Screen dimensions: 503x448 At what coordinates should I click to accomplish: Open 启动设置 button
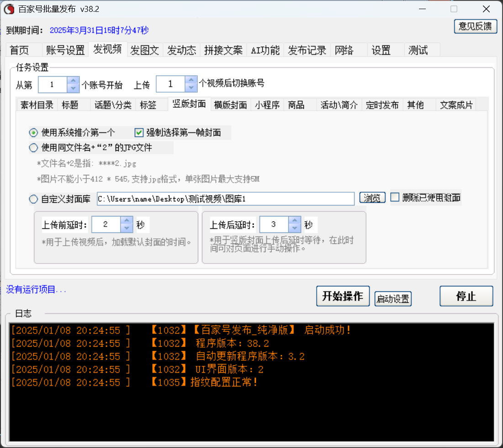pyautogui.click(x=393, y=299)
